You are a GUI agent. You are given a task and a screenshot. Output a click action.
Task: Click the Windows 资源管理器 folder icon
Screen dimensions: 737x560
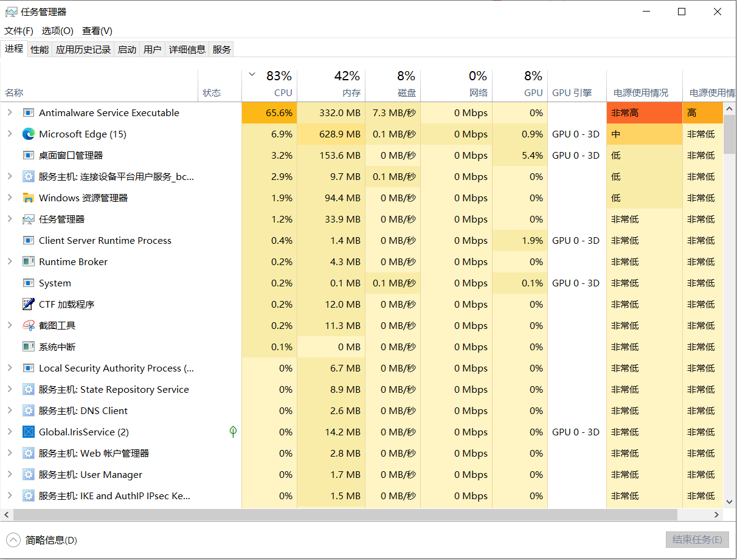click(x=28, y=198)
